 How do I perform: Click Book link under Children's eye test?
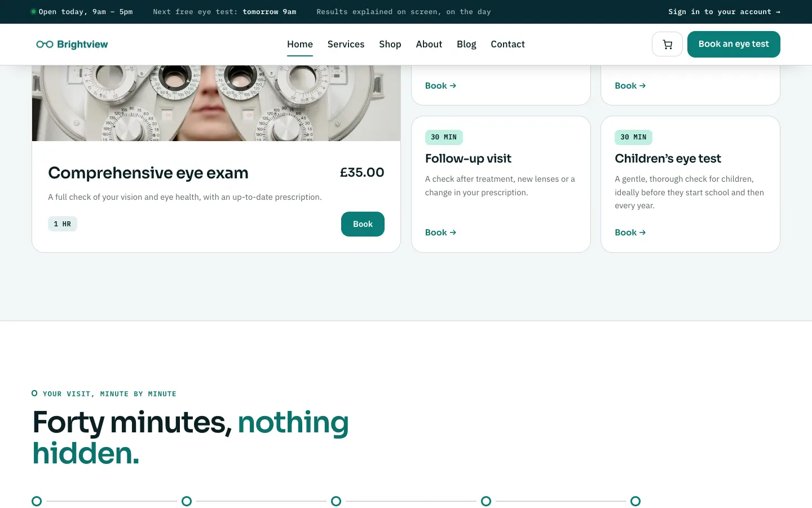630,233
